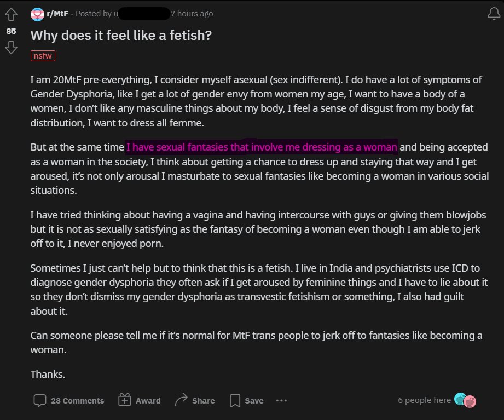Viewport: 504px width, 420px height.
Task: Open the comments via speech bubble icon
Action: [x=39, y=400]
